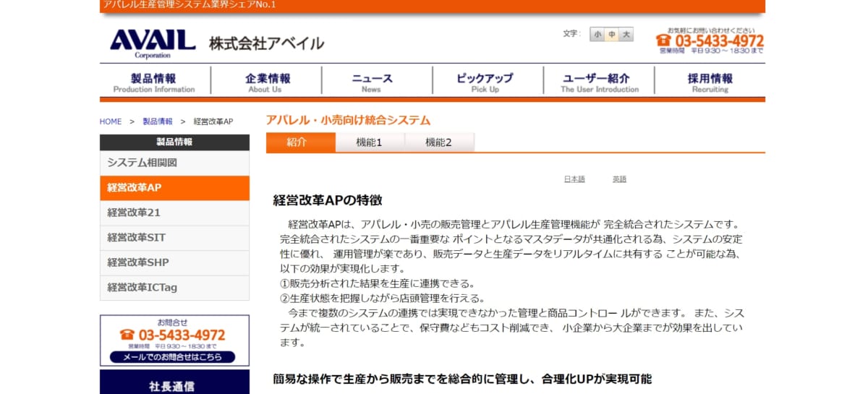Switch language to 英語
868x394 pixels.
[619, 179]
